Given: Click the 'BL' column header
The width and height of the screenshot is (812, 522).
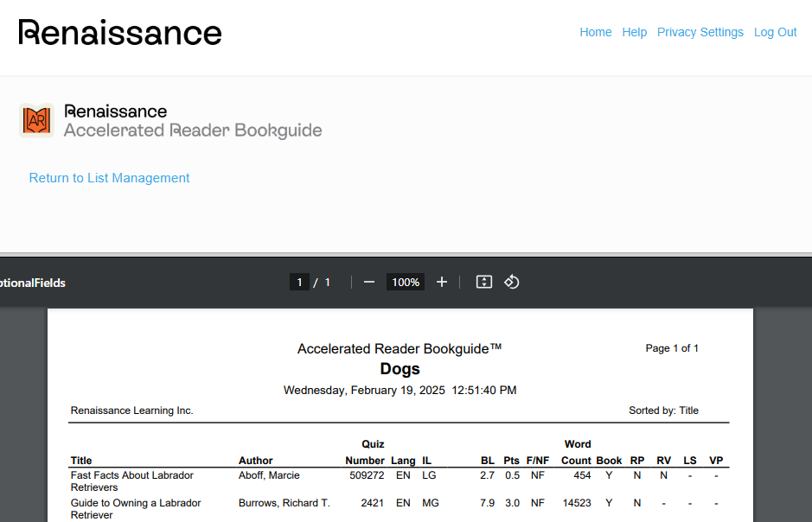Looking at the screenshot, I should pyautogui.click(x=488, y=461).
